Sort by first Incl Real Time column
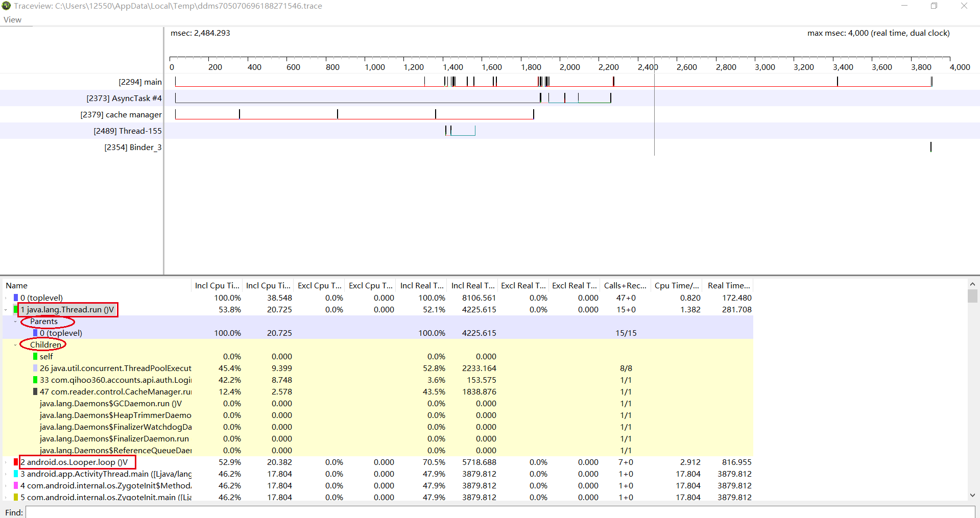Image resolution: width=980 pixels, height=518 pixels. point(421,286)
